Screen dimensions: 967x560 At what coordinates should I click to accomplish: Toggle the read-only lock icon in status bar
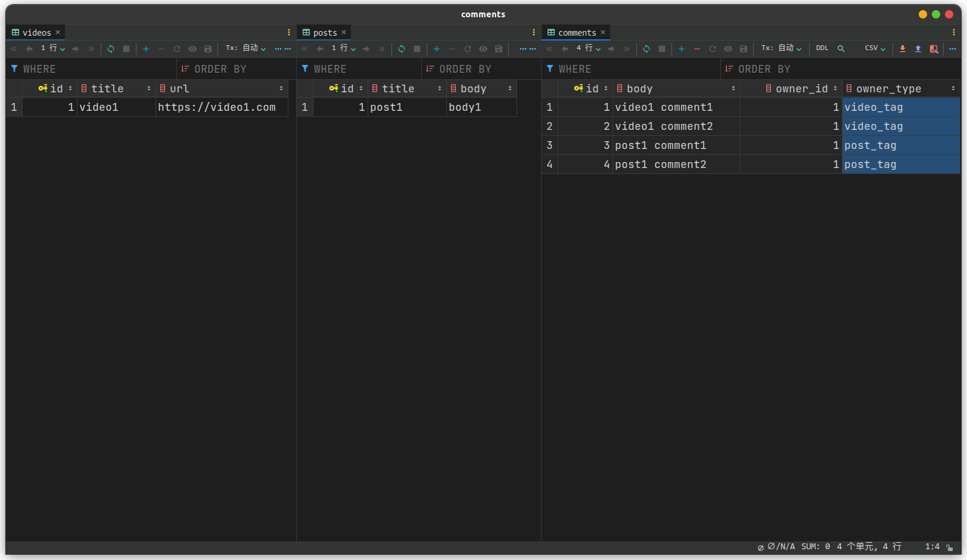coord(950,547)
